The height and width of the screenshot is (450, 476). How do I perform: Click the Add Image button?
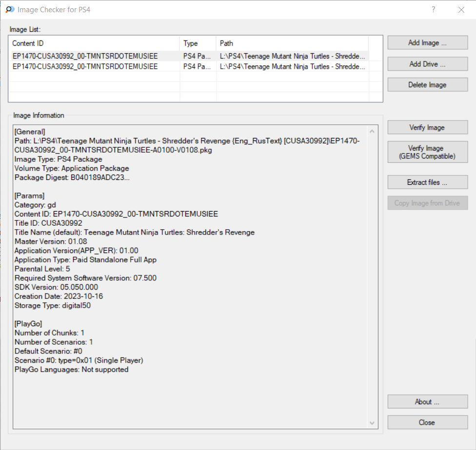point(427,43)
